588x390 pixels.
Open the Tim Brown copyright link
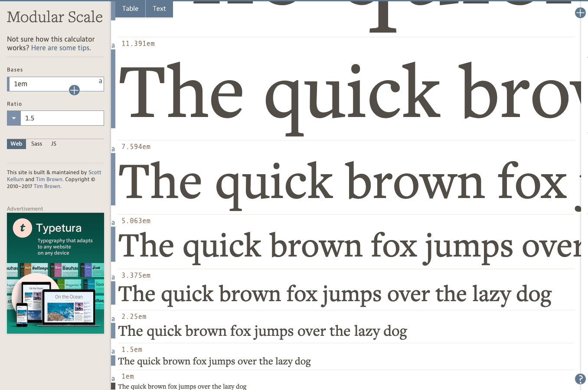(x=47, y=186)
